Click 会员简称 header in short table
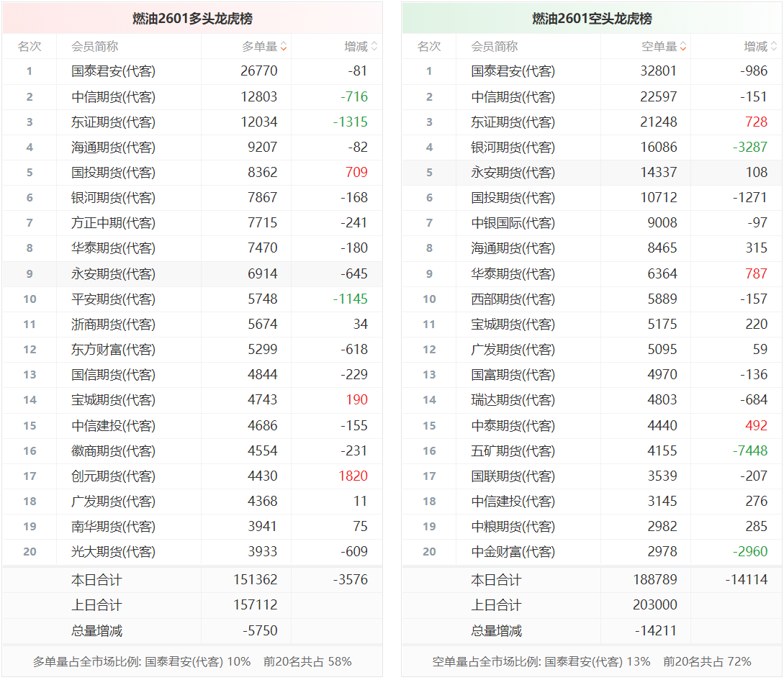Screen dimensions: 784x680 click(x=494, y=47)
